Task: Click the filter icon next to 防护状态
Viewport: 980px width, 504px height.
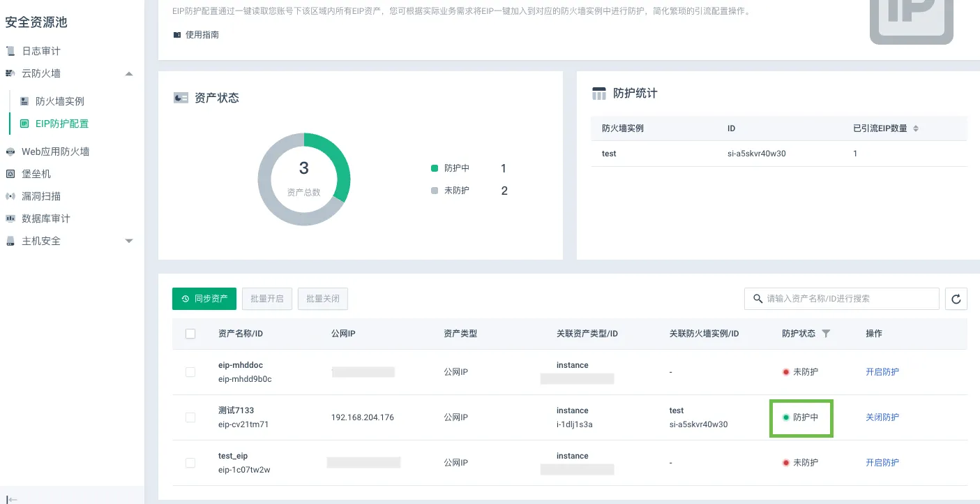Action: point(826,334)
